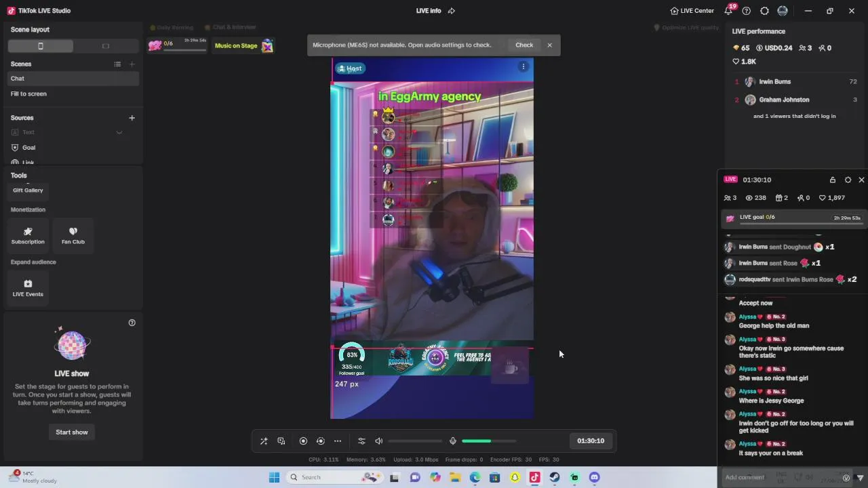Click rodsquadttv gift message
868x488 pixels.
[793, 279]
